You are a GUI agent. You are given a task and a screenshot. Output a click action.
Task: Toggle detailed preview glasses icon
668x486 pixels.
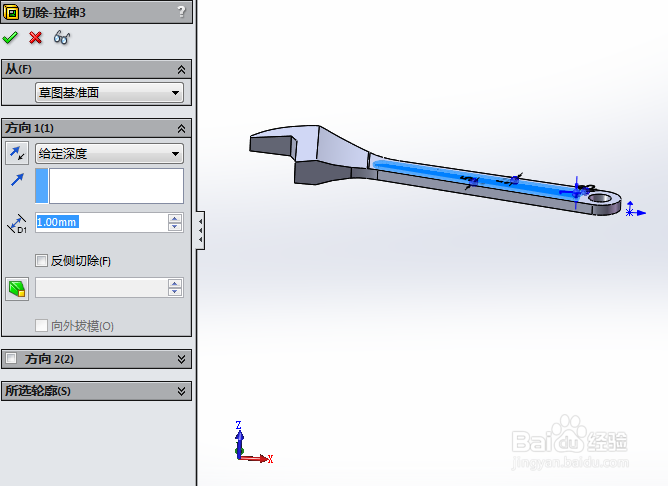[x=62, y=38]
